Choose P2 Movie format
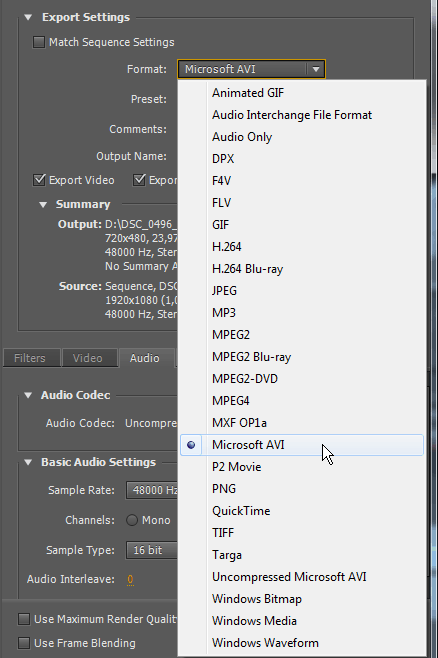The image size is (438, 658). (x=302, y=467)
